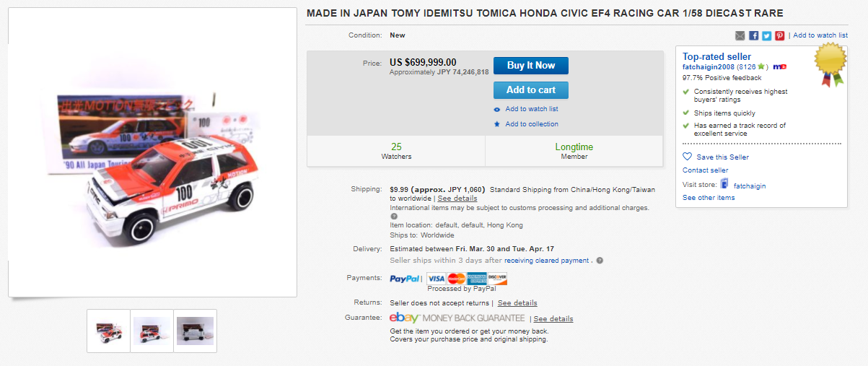Select the first car thumbnail

tap(108, 331)
